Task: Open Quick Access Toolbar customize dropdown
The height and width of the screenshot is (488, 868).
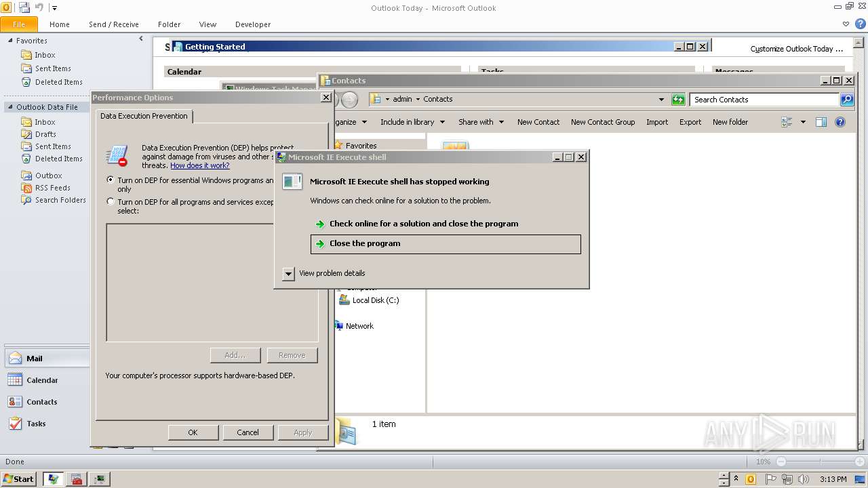Action: click(54, 8)
